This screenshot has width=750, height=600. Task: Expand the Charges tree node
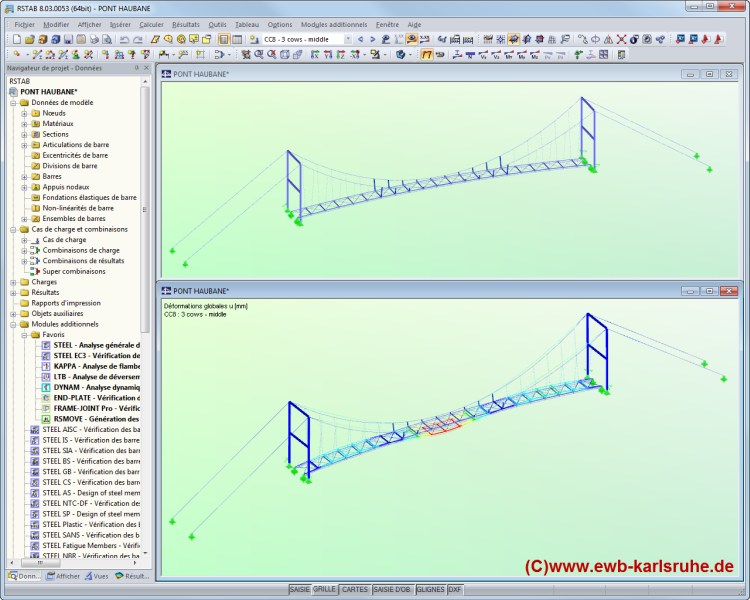pos(13,282)
